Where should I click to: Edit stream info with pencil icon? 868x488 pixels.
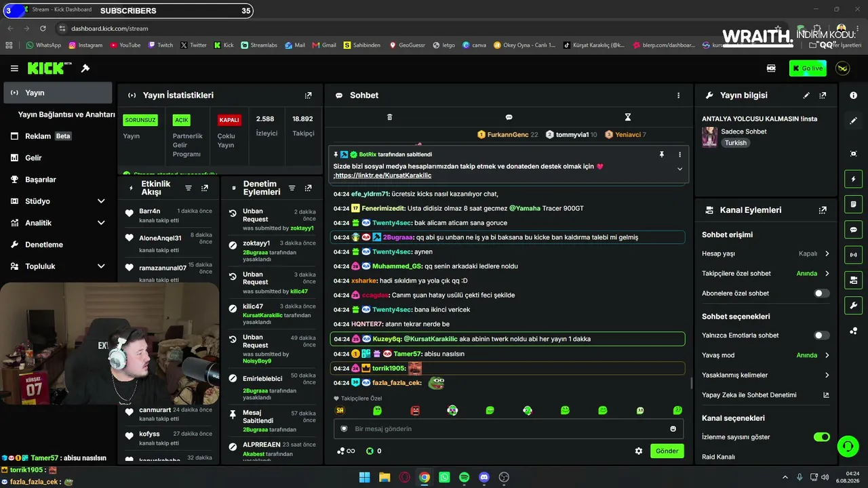[x=806, y=96]
